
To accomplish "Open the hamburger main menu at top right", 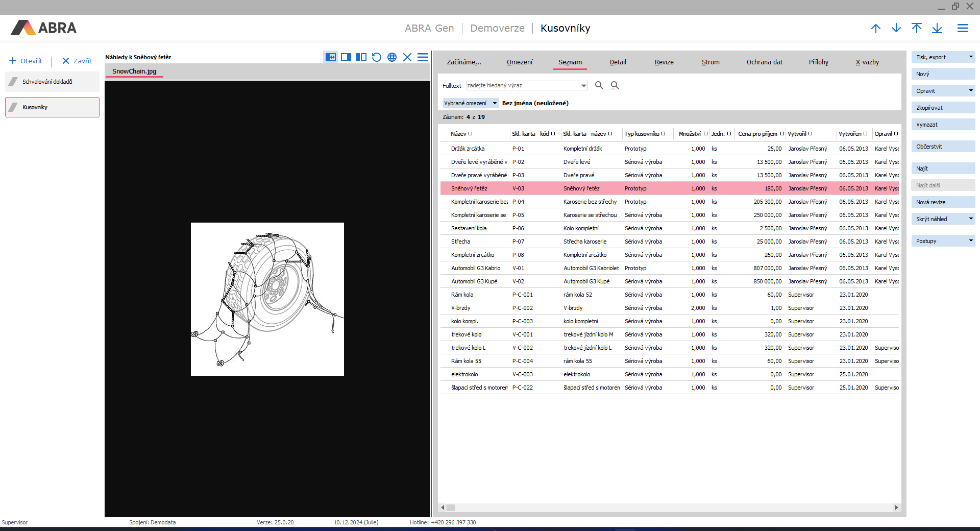I will 963,29.
